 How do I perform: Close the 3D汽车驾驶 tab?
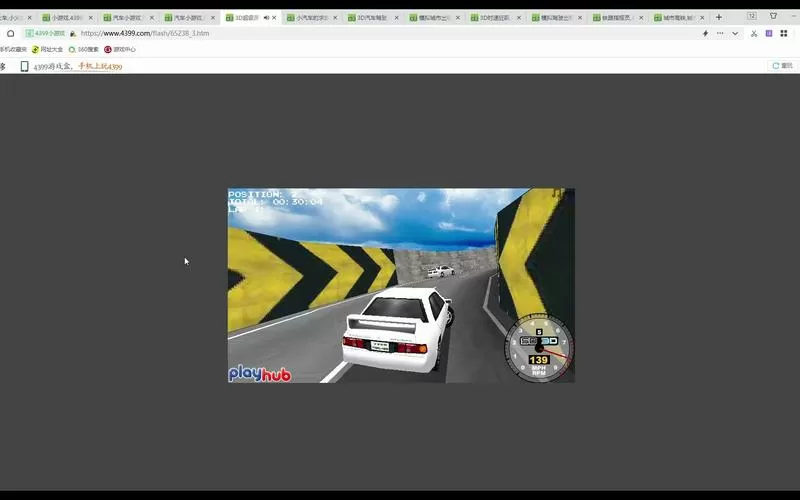click(x=396, y=17)
